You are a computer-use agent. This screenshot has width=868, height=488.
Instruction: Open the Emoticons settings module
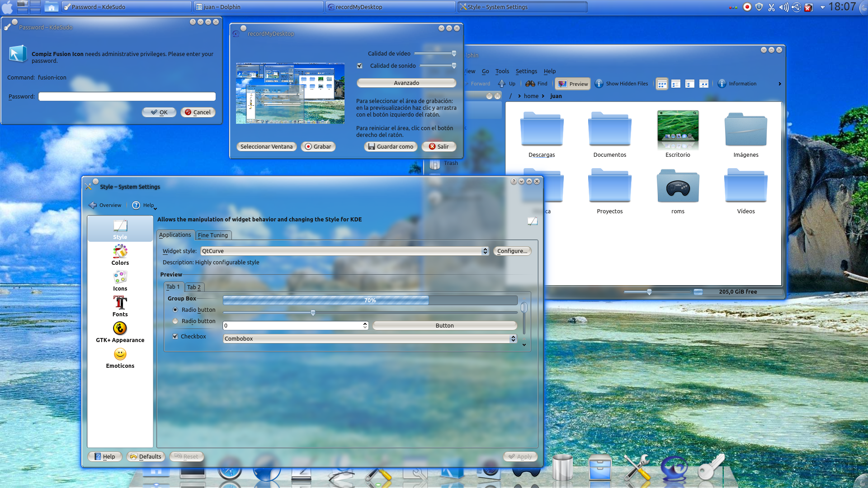120,358
